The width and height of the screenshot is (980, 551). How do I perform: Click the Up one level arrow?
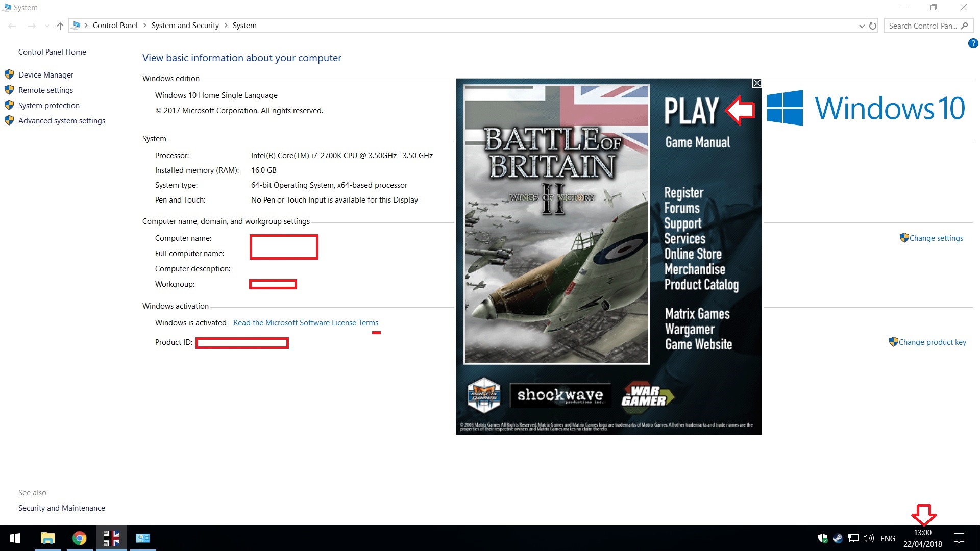60,26
